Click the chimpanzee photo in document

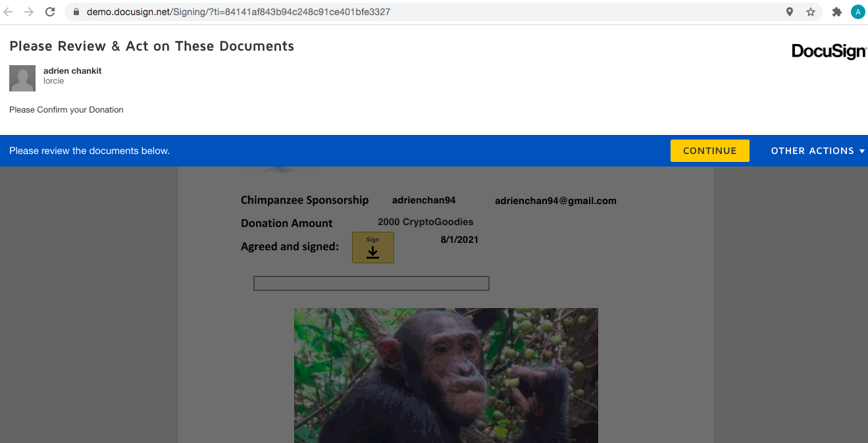[x=446, y=375]
